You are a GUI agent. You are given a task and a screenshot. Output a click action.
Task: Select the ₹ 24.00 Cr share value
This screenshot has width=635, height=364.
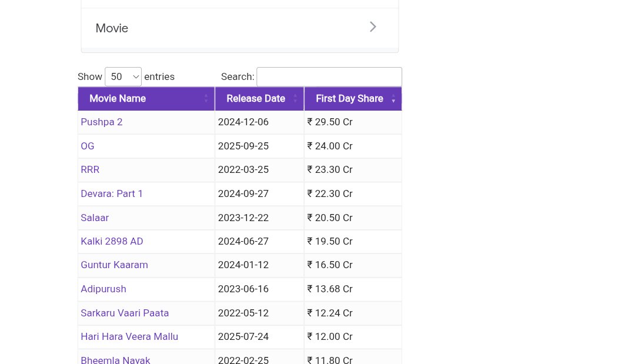coord(330,146)
